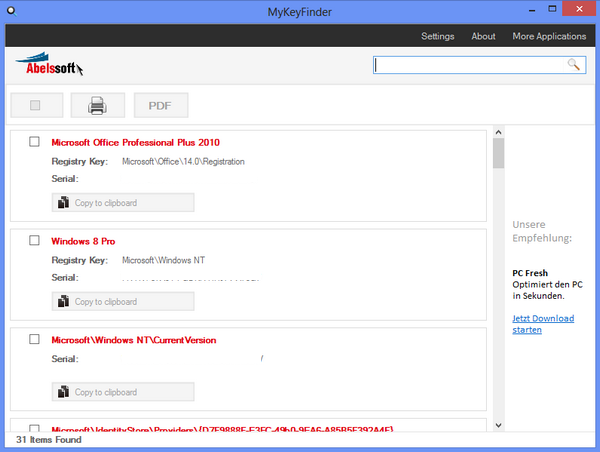Click the Abelssoft logo
The width and height of the screenshot is (600, 452).
point(49,64)
